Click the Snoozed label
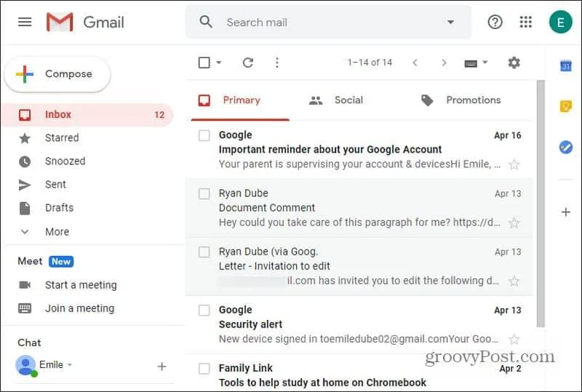 (x=65, y=161)
